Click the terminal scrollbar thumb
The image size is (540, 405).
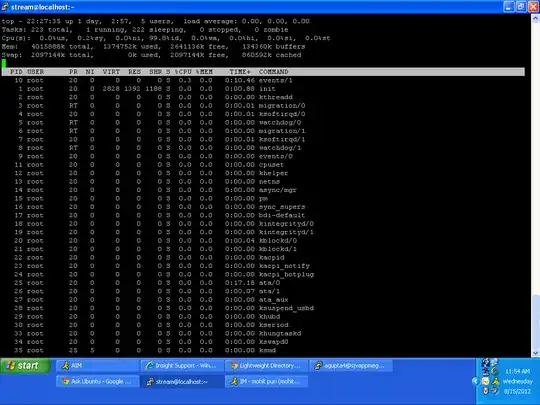pyautogui.click(x=536, y=321)
